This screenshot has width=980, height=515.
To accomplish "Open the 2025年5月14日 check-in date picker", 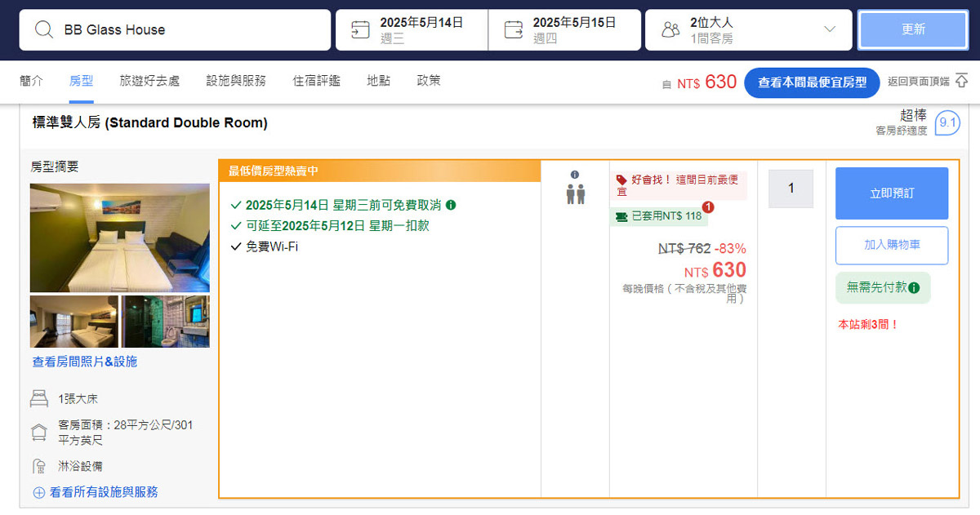I will (x=412, y=29).
